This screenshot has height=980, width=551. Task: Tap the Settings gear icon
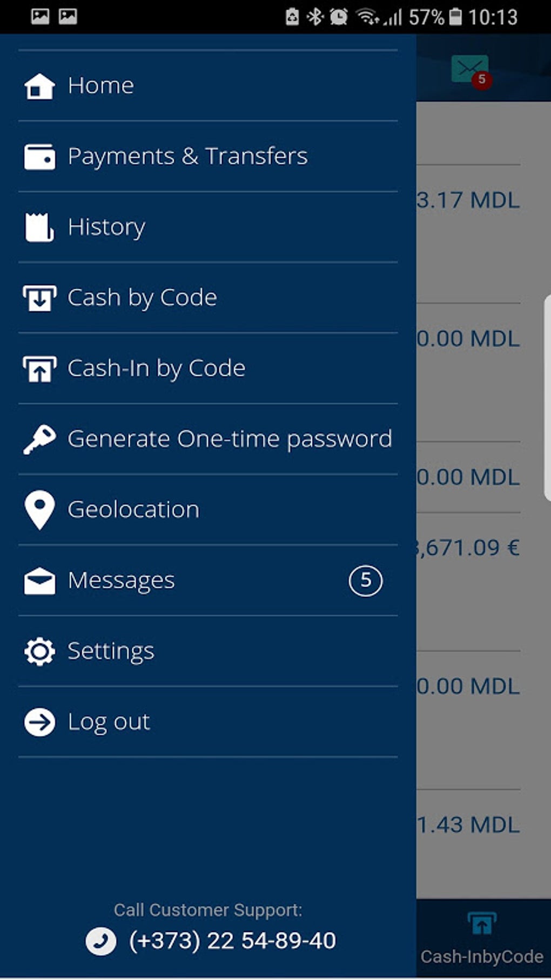tap(39, 651)
